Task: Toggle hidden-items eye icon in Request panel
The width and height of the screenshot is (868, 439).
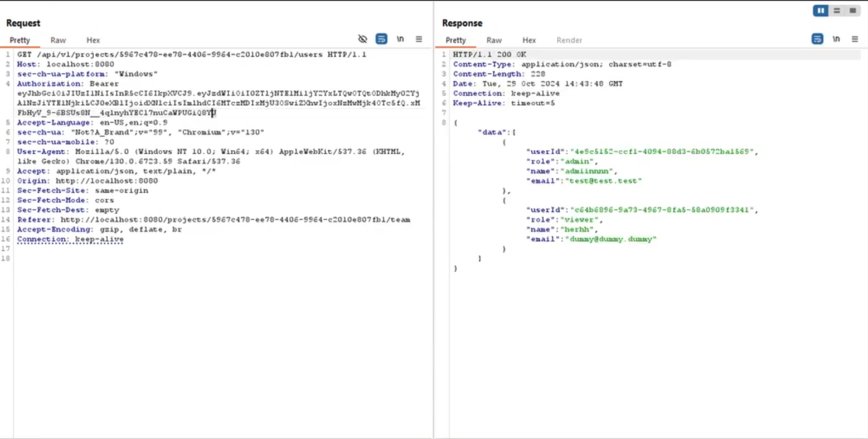Action: [363, 39]
